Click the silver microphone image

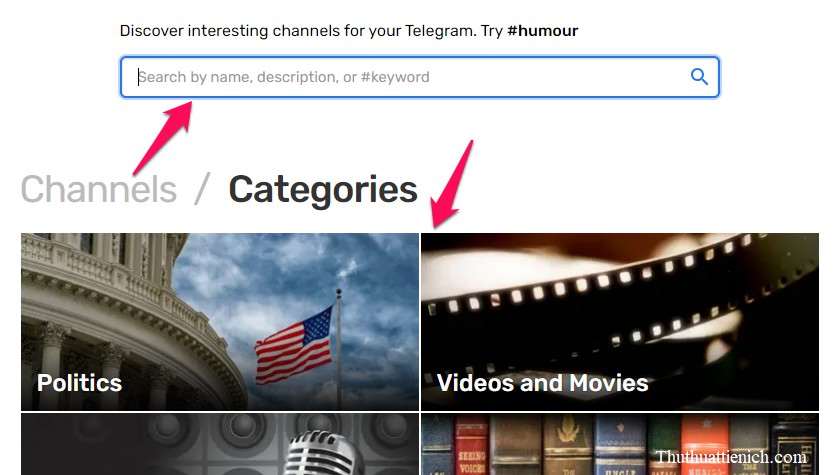pos(321,454)
